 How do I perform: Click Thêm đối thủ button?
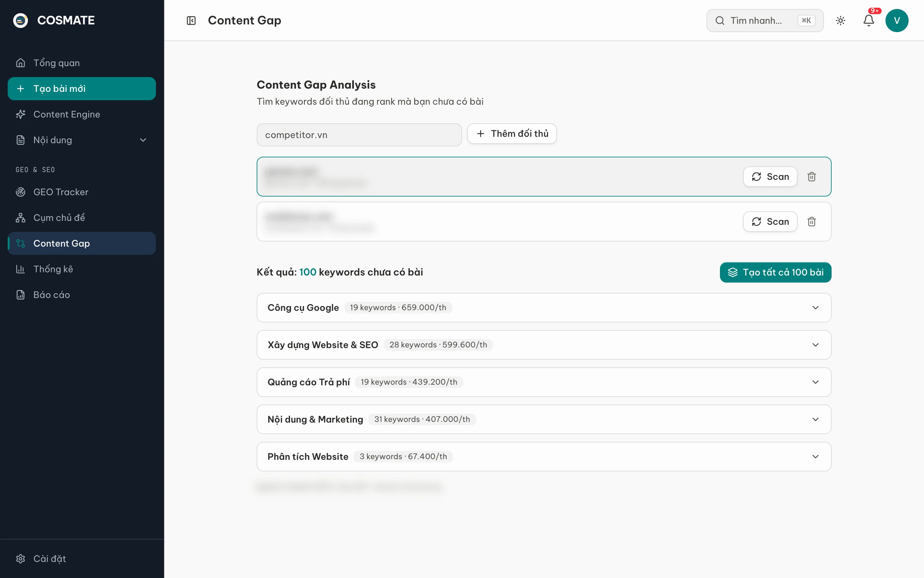tap(512, 133)
